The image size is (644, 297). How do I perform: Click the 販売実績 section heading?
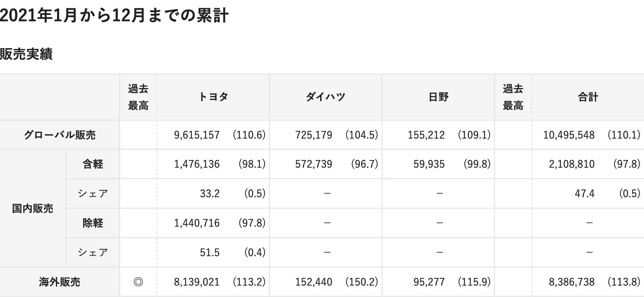click(26, 54)
